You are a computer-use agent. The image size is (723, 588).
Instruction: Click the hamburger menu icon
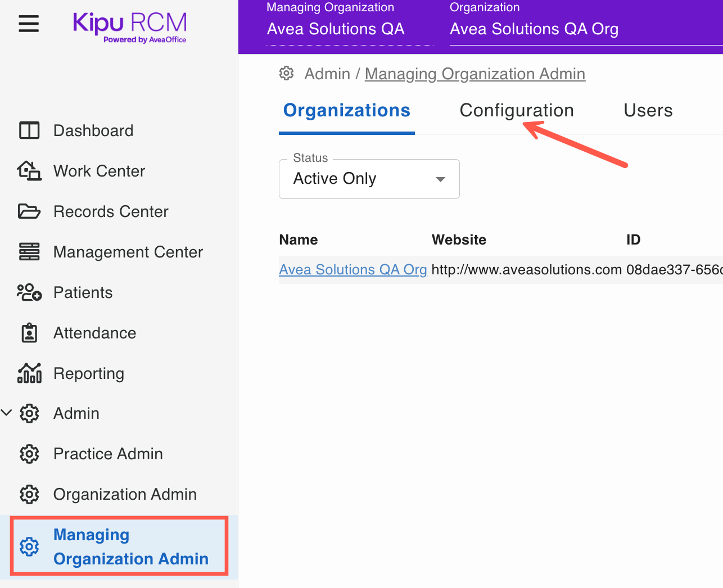pos(29,24)
